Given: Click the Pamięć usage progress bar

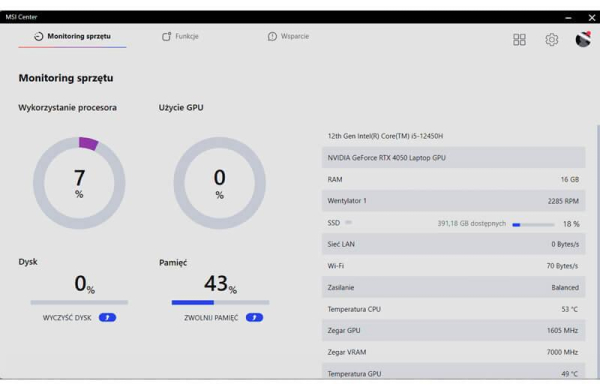Looking at the screenshot, I should [x=220, y=302].
